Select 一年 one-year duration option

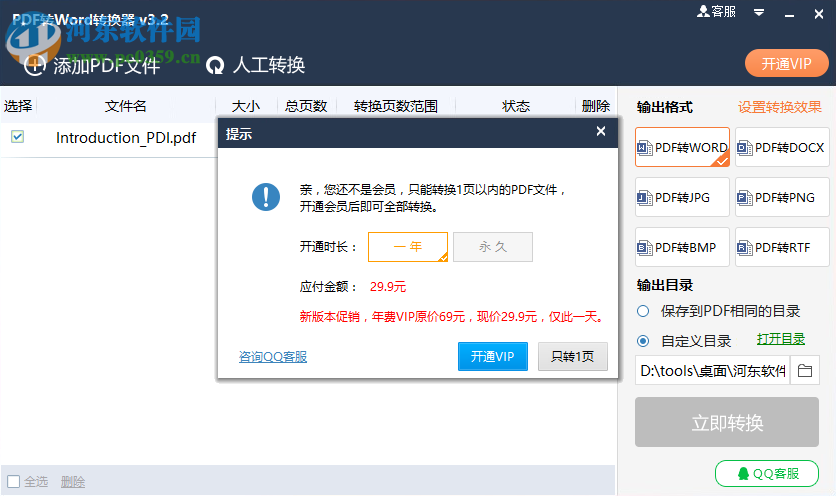click(408, 247)
